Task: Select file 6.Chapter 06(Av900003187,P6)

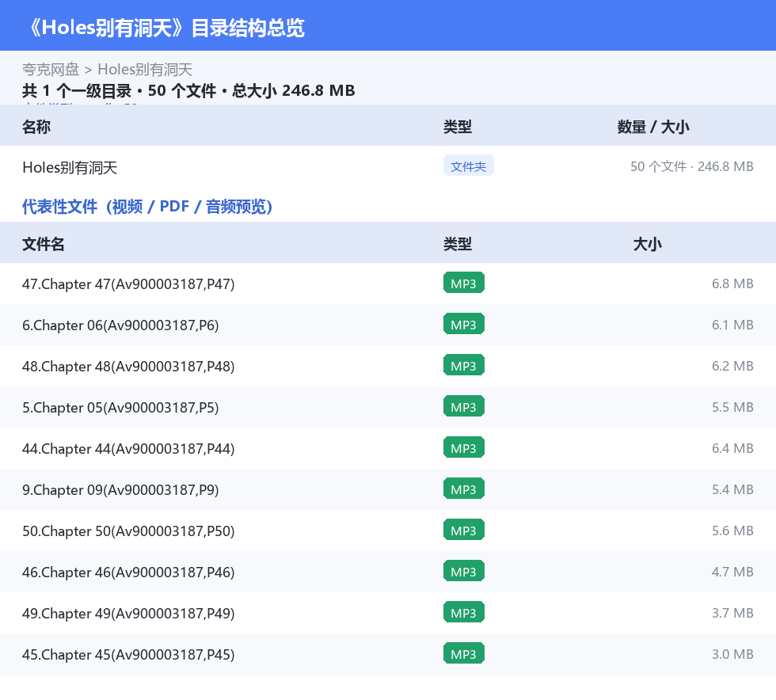Action: [120, 325]
